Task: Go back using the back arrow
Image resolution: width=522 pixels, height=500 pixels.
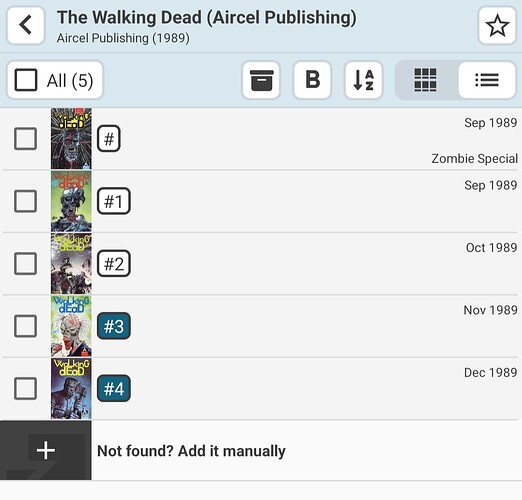Action: coord(26,25)
